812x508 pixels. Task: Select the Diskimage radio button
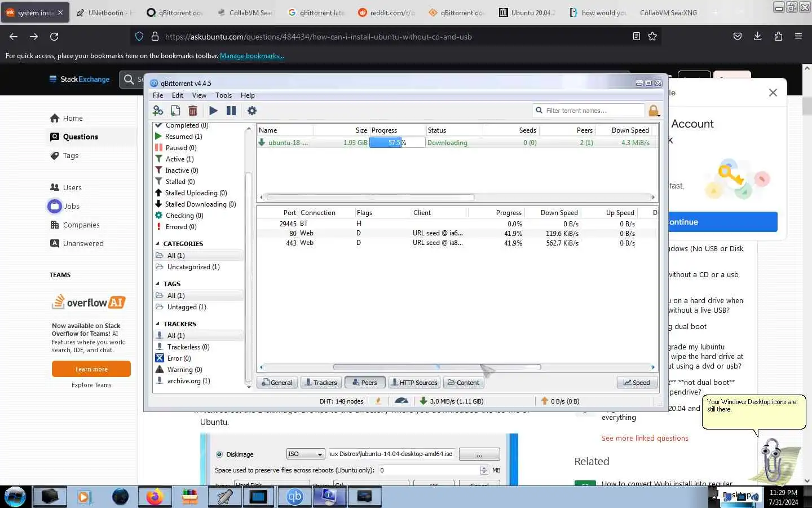pyautogui.click(x=219, y=454)
